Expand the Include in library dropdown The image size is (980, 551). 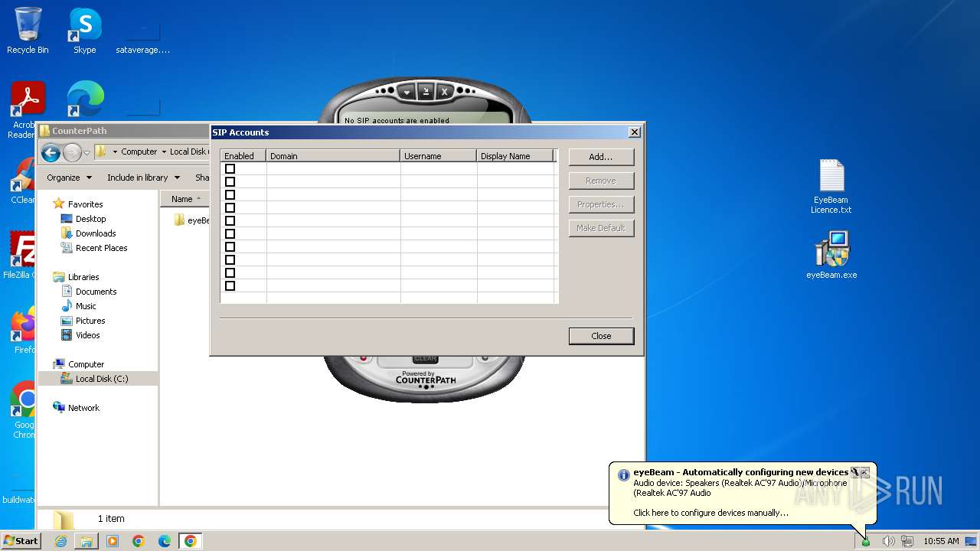pos(143,178)
